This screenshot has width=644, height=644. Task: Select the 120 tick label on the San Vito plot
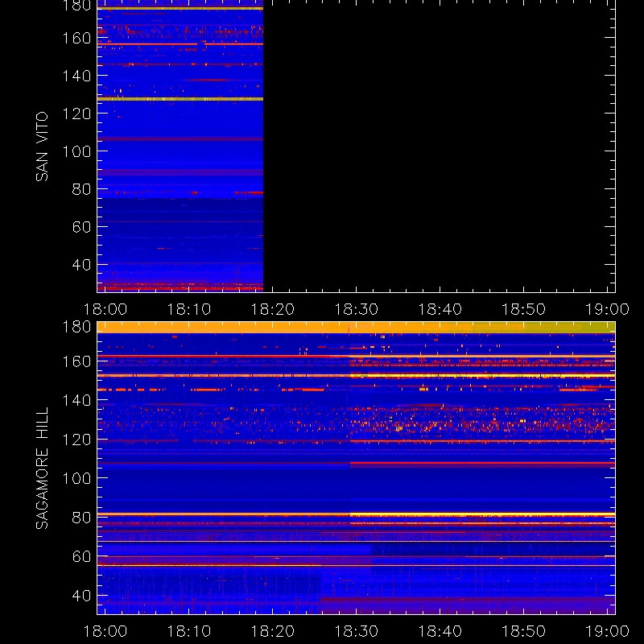click(x=76, y=114)
